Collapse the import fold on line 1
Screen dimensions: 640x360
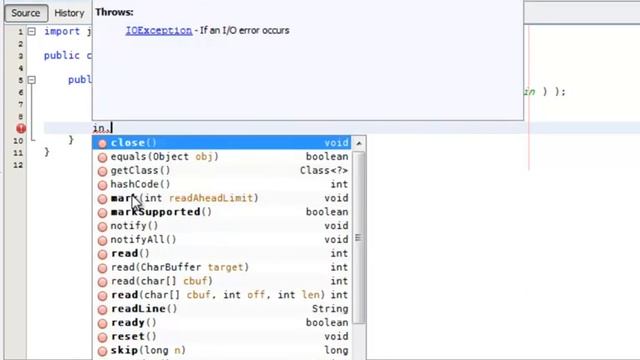(x=31, y=31)
